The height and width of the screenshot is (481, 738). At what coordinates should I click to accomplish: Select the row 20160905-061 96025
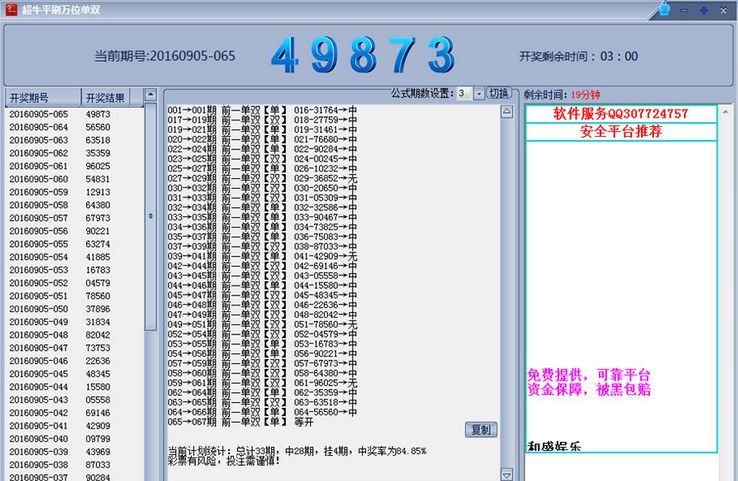(74, 166)
